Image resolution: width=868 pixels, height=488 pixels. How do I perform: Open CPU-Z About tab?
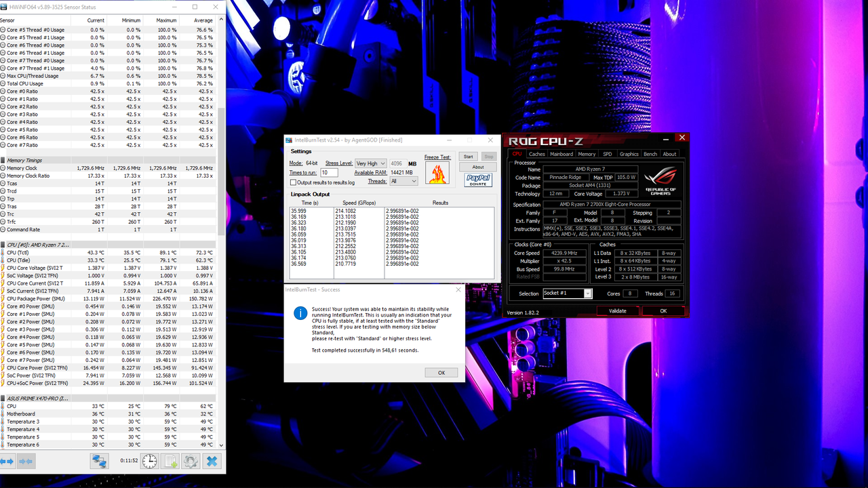pos(669,154)
